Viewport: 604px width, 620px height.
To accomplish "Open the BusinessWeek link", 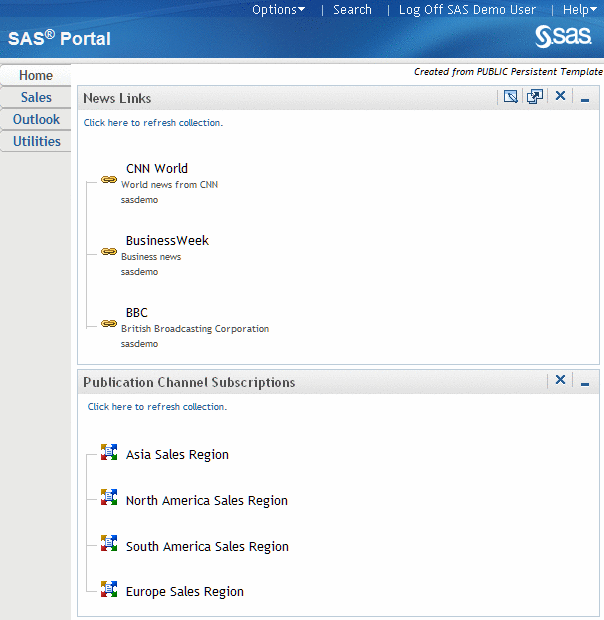I will click(167, 240).
